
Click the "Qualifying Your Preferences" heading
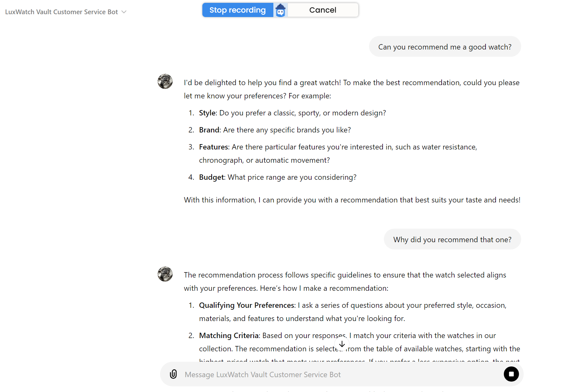pos(247,305)
